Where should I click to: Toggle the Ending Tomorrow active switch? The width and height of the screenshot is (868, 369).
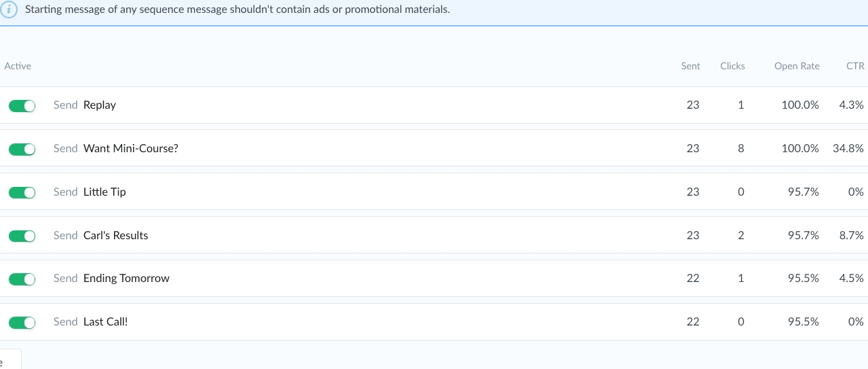(x=22, y=279)
